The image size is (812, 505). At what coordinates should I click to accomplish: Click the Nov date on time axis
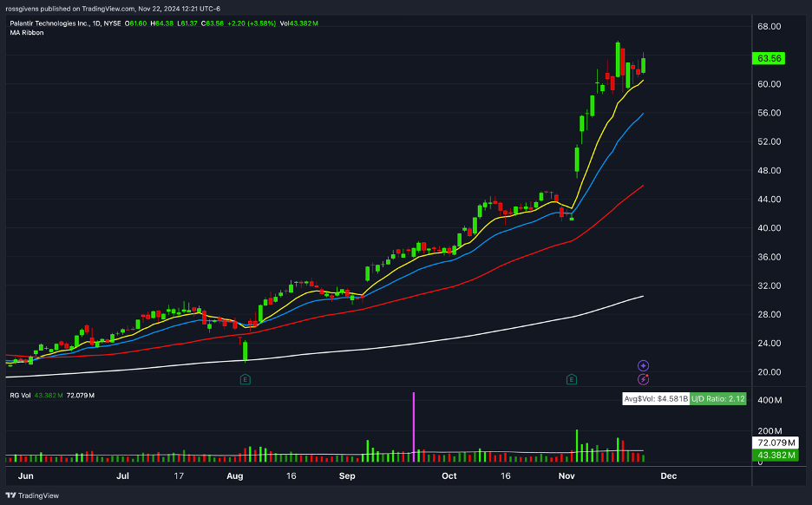(x=566, y=476)
